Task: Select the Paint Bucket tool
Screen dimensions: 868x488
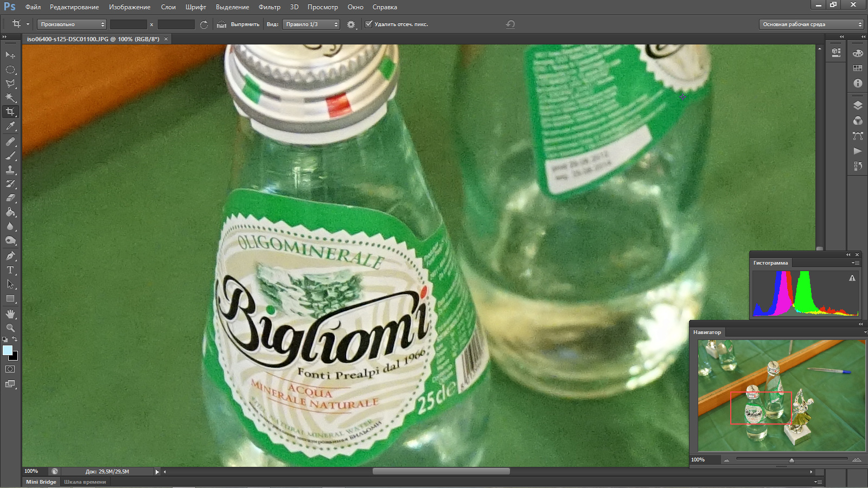Action: pos(10,212)
